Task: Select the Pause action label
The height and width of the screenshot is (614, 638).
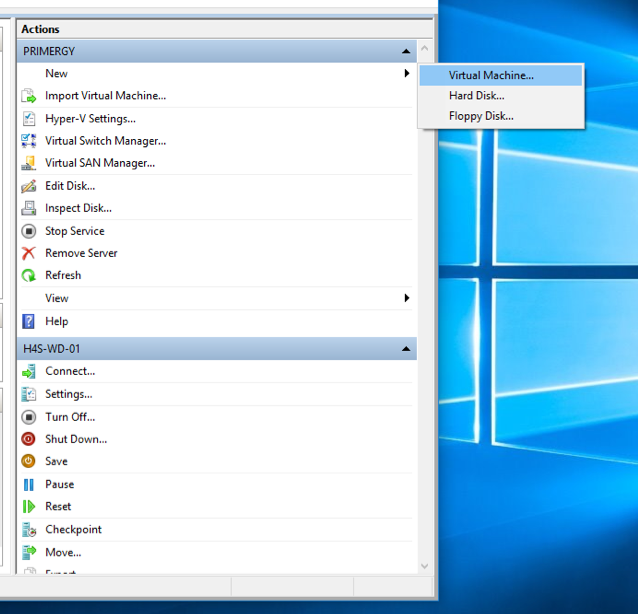Action: pyautogui.click(x=59, y=485)
